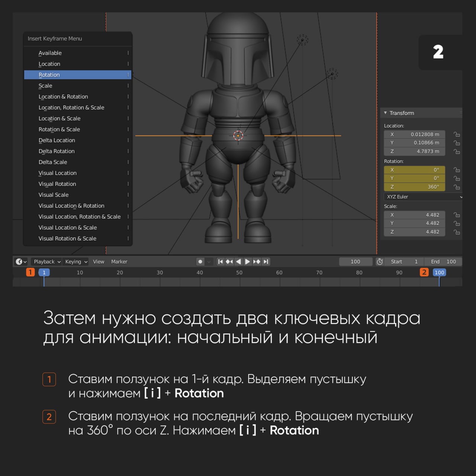Open the Keying dropdown menu
The image size is (476, 476).
75,262
